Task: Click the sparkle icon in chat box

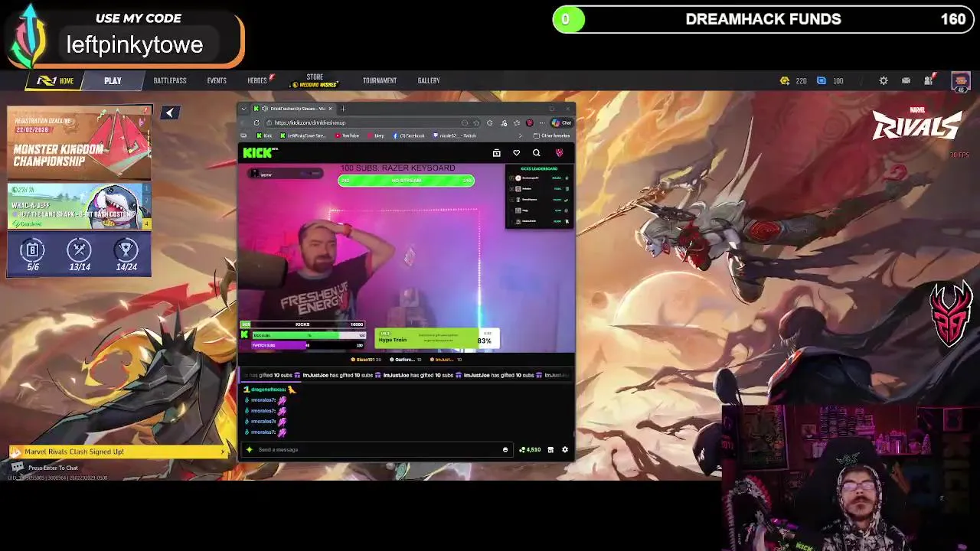Action: coord(250,449)
